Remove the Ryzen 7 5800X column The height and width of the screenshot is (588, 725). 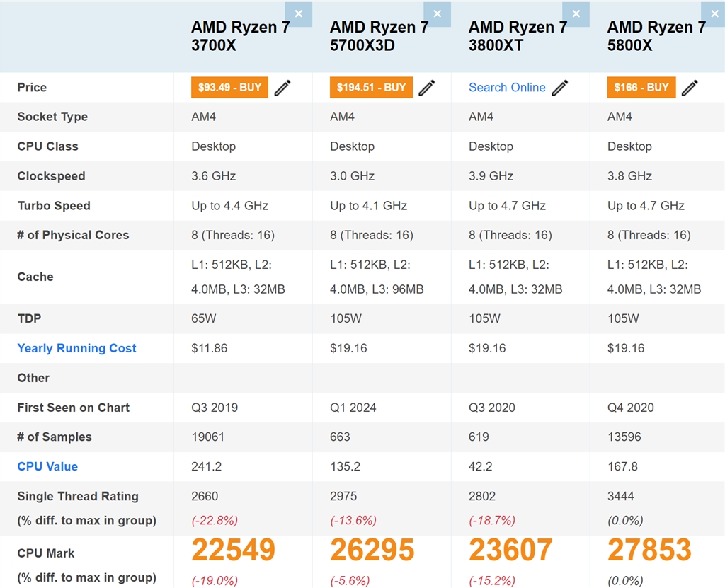714,14
